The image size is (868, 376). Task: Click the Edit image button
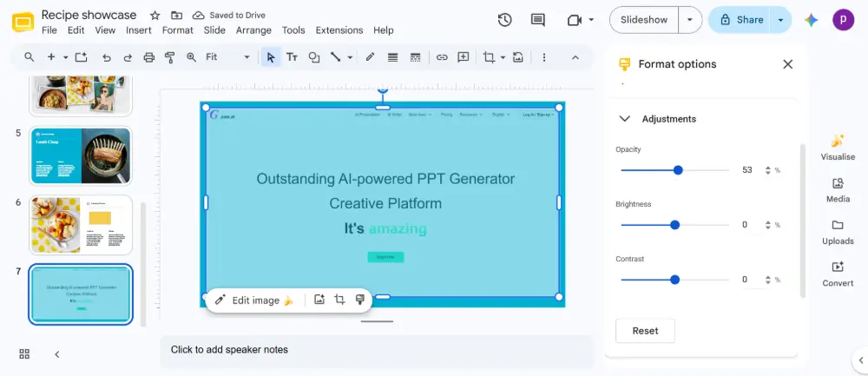click(x=254, y=300)
